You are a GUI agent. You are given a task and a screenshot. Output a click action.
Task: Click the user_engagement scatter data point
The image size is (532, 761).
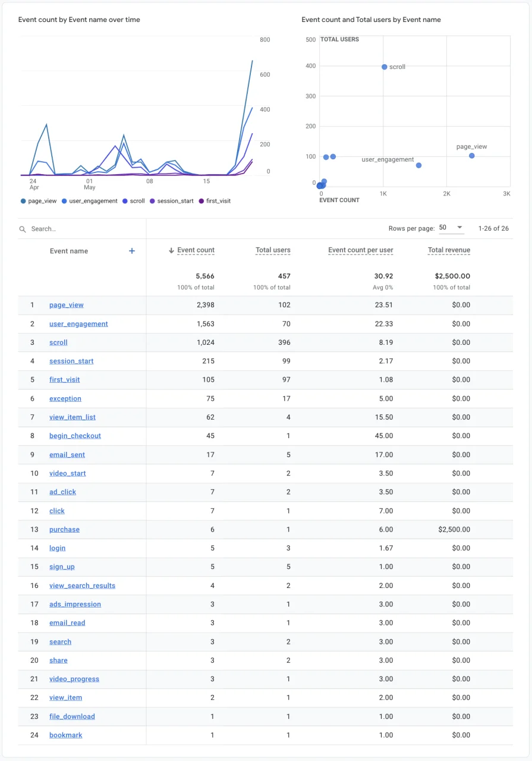point(418,165)
